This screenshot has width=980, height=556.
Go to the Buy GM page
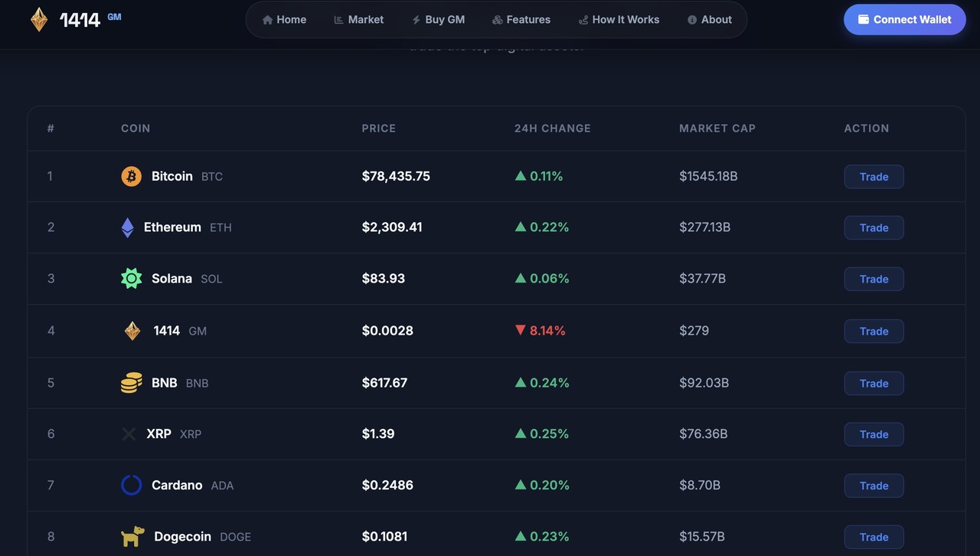(x=439, y=19)
